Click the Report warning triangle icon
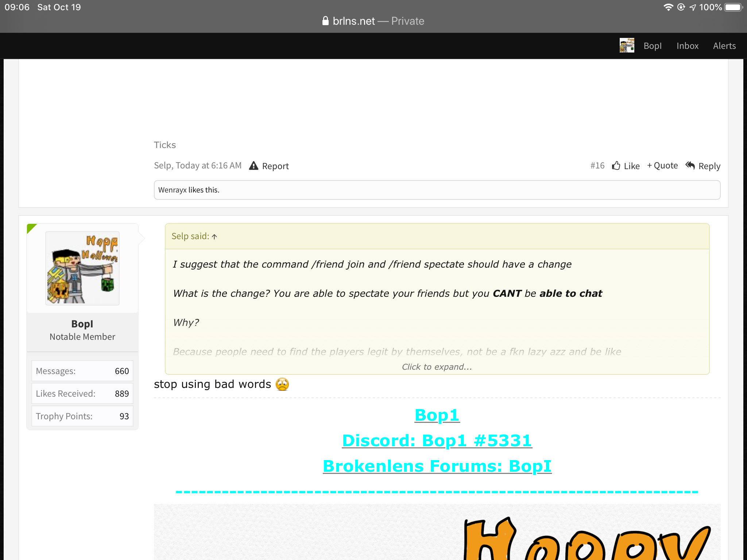Screen dimensions: 747x560 (x=253, y=166)
